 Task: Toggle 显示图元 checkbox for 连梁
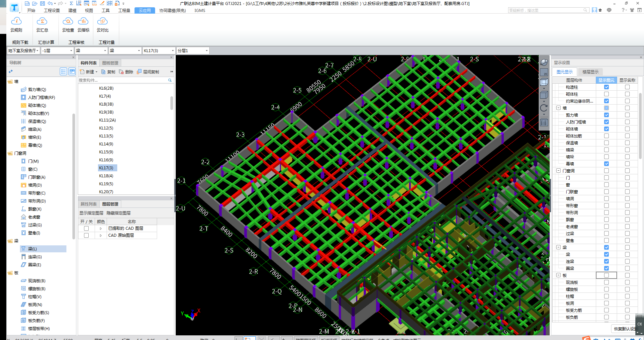[x=606, y=261]
